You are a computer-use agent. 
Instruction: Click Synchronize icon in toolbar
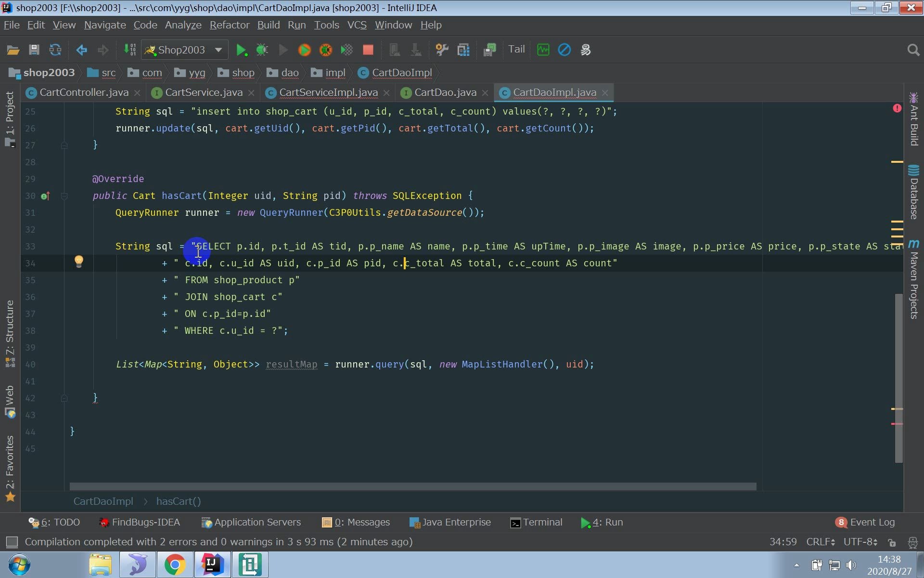[55, 50]
